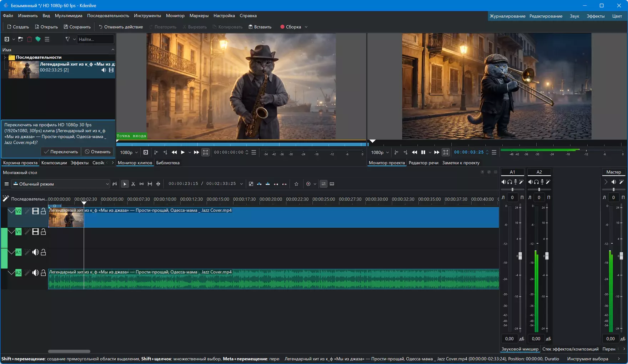The image size is (628, 364).
Task: Select the slip tool in timeline toolbar
Action: point(150,184)
